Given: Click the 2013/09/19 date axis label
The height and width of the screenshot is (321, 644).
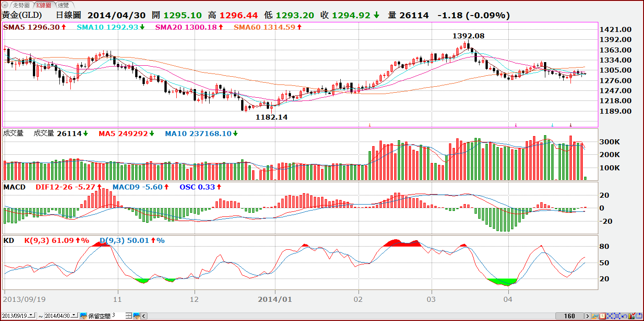Looking at the screenshot, I should click(24, 300).
